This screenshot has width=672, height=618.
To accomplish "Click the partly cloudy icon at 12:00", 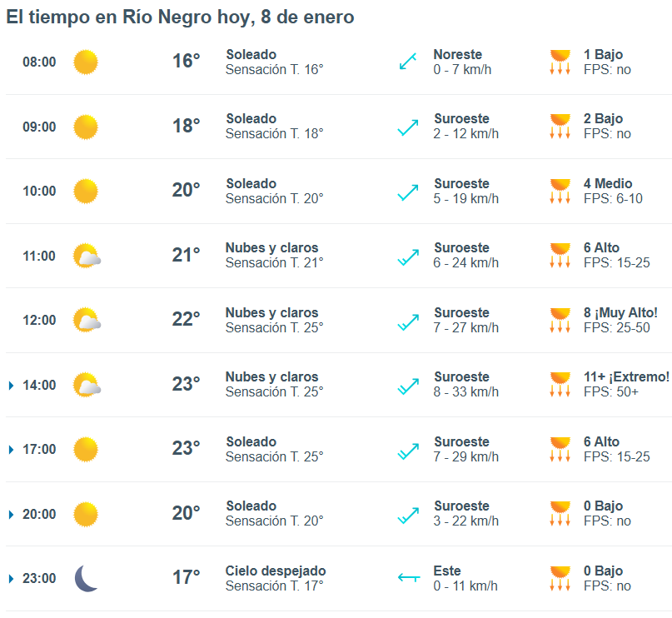I will coord(87,320).
